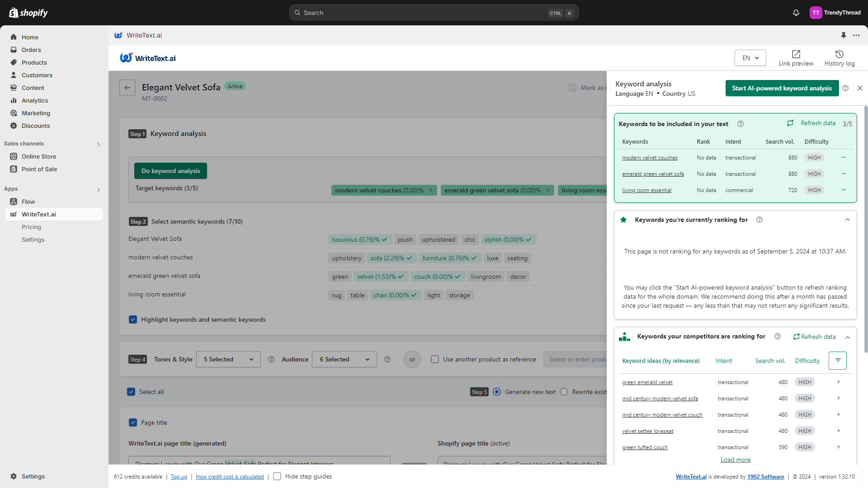This screenshot has width=868, height=488.
Task: Click Do keyword analysis button
Action: (170, 171)
